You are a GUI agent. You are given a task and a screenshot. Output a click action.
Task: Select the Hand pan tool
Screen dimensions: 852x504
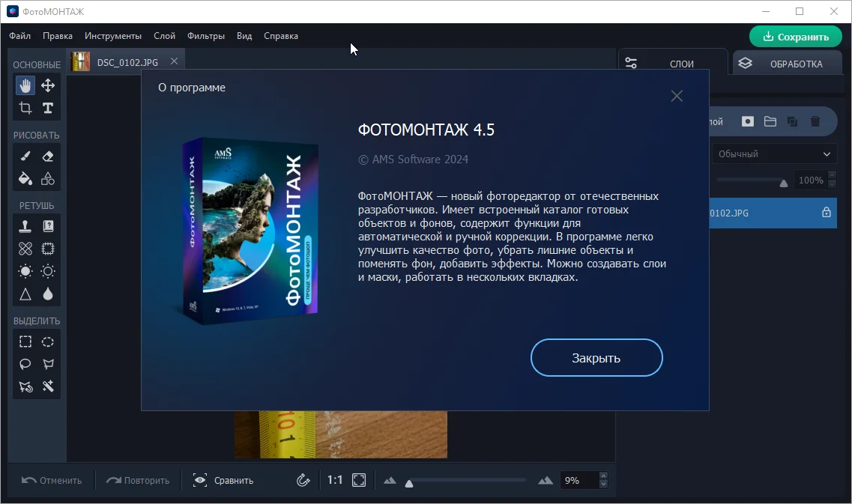click(x=25, y=85)
